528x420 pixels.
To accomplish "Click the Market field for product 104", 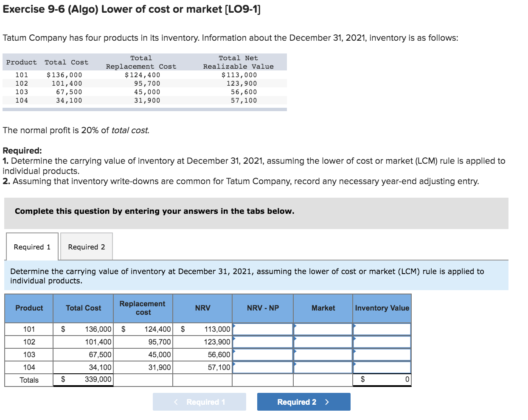I will click(x=323, y=367).
